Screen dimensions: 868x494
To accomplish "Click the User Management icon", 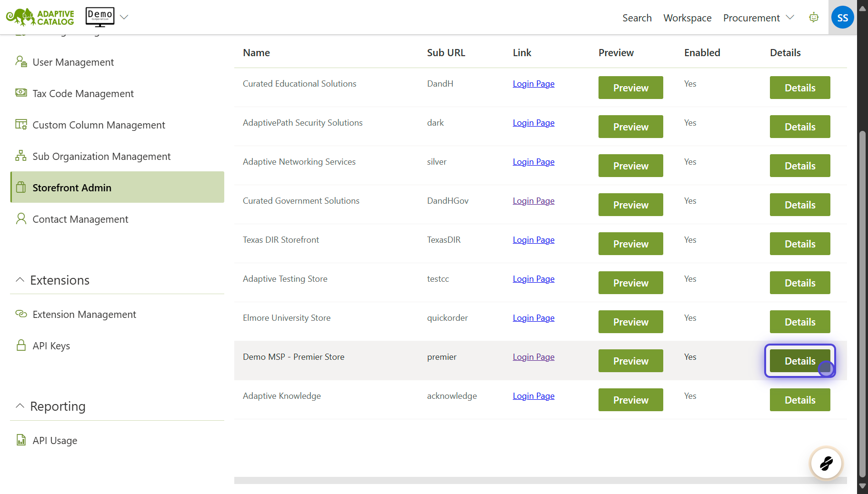I will (x=21, y=61).
